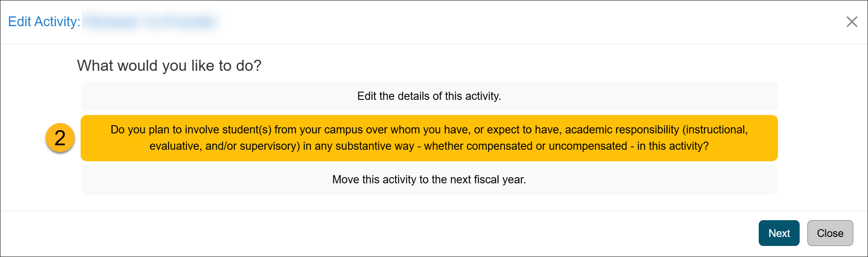Choose the option to edit activity details
Screen dimensions: 868x257
tap(429, 96)
